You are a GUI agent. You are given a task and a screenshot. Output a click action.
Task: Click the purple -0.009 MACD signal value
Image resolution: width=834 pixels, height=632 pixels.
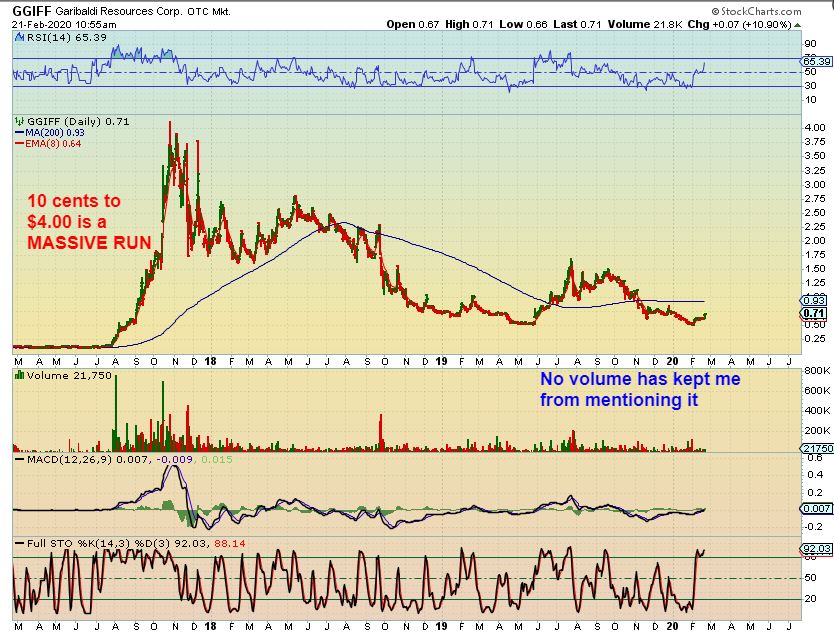pyautogui.click(x=175, y=459)
